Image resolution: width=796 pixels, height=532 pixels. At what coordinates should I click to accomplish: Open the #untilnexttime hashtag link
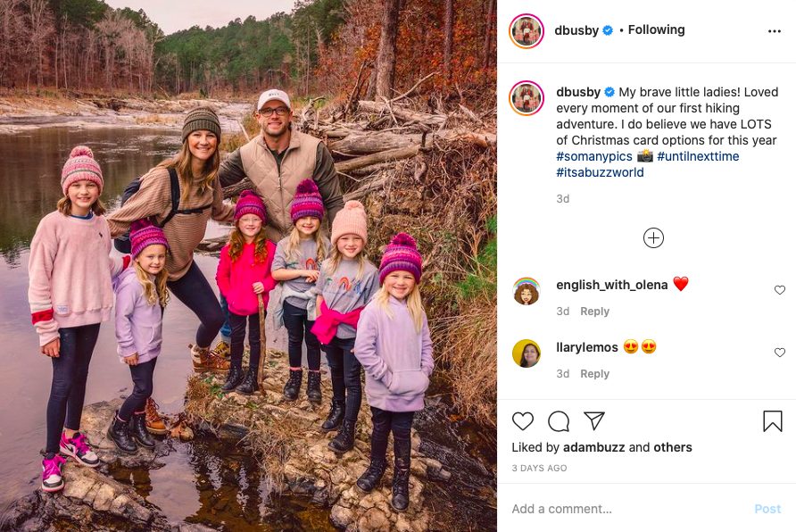(x=698, y=156)
